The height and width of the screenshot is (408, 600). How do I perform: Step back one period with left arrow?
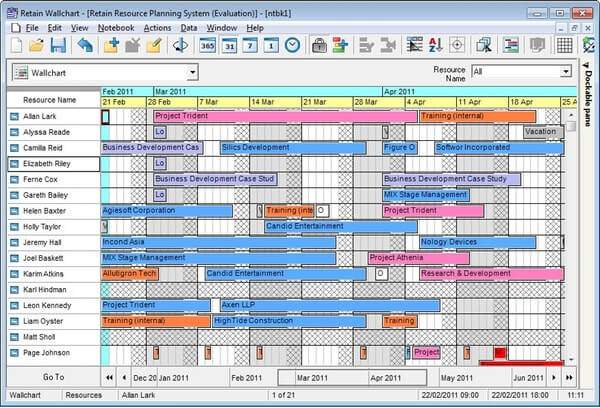click(124, 377)
